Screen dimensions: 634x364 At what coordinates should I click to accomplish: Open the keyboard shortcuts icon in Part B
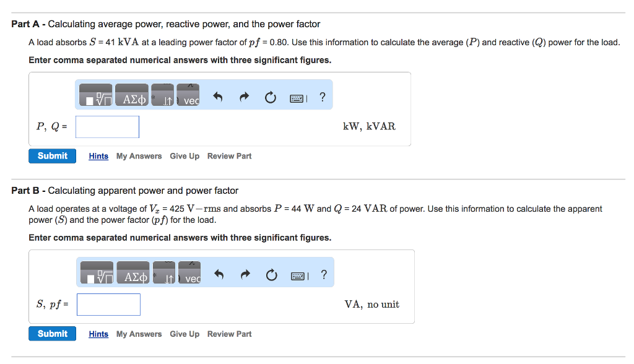[x=297, y=275]
